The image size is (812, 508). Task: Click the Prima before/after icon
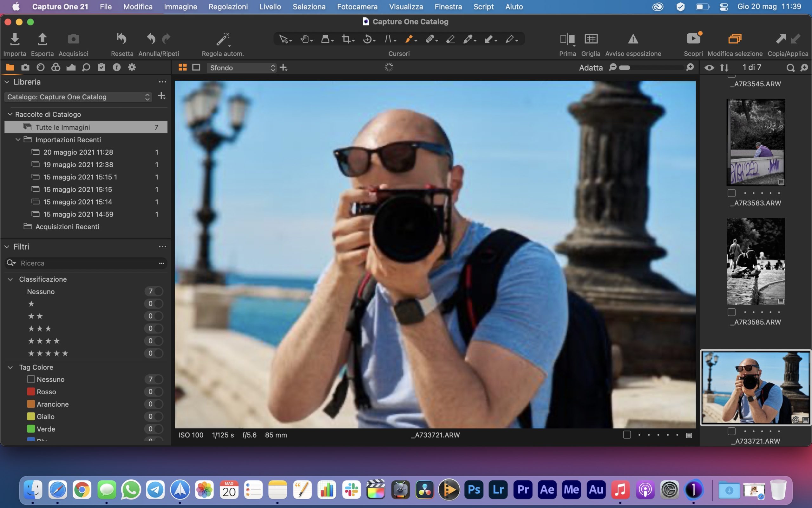tap(567, 39)
